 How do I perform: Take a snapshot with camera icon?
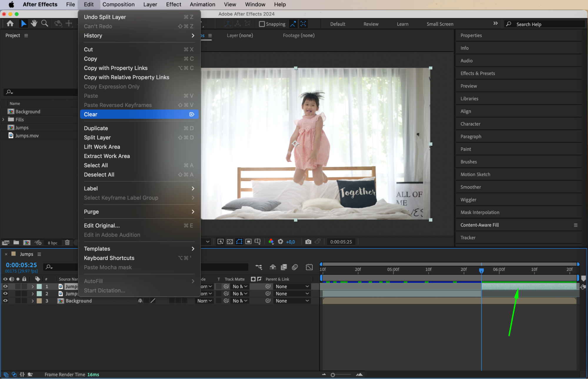point(308,242)
